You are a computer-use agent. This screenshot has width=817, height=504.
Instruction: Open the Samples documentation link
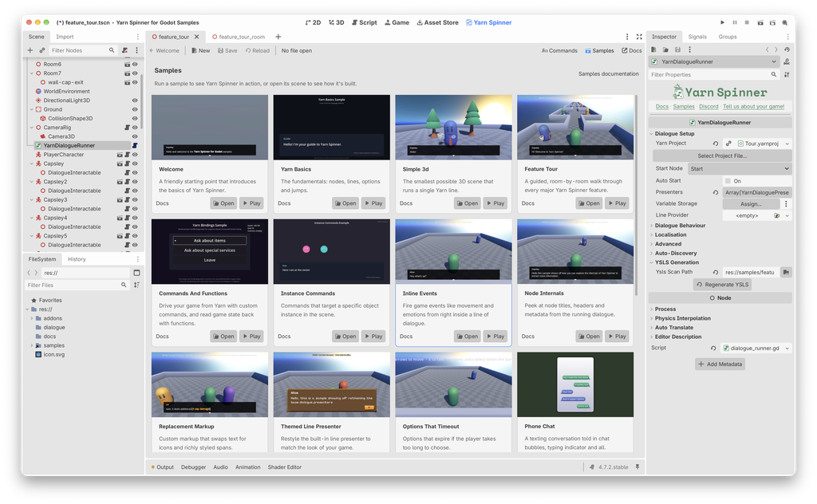tap(608, 74)
